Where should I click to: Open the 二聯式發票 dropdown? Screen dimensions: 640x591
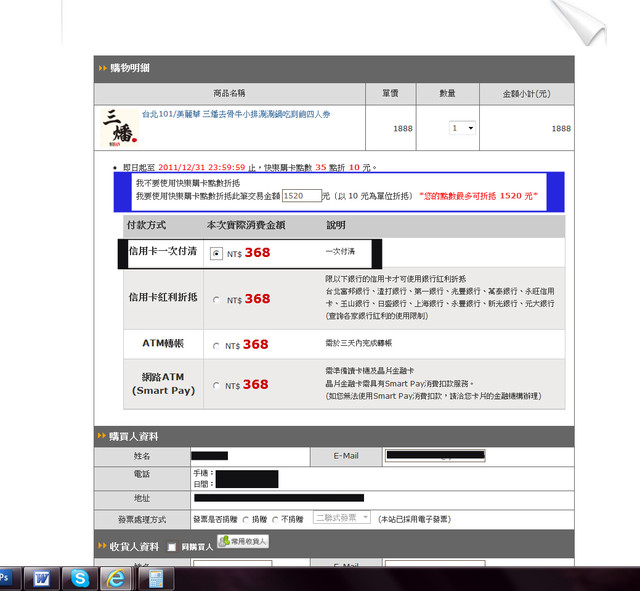(x=342, y=518)
